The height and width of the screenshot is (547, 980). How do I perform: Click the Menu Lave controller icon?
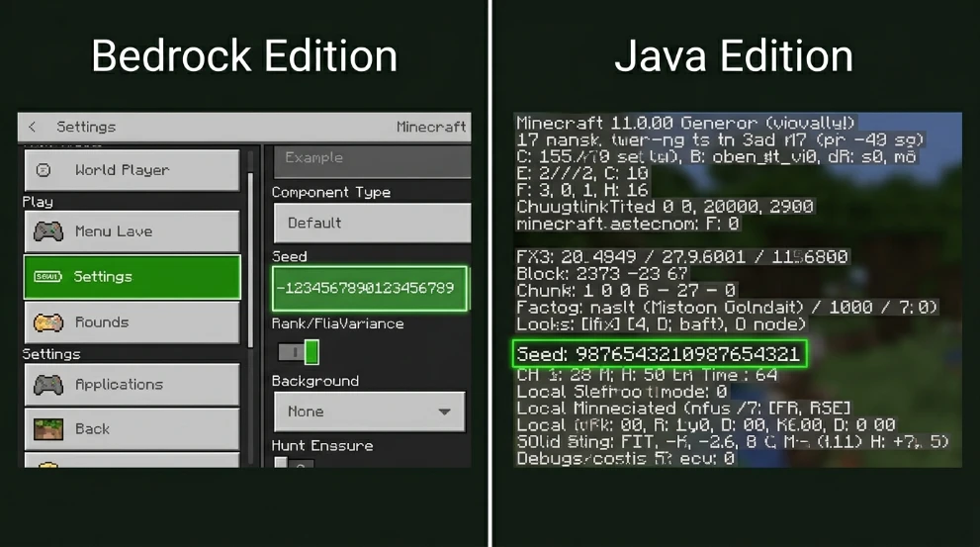[48, 231]
